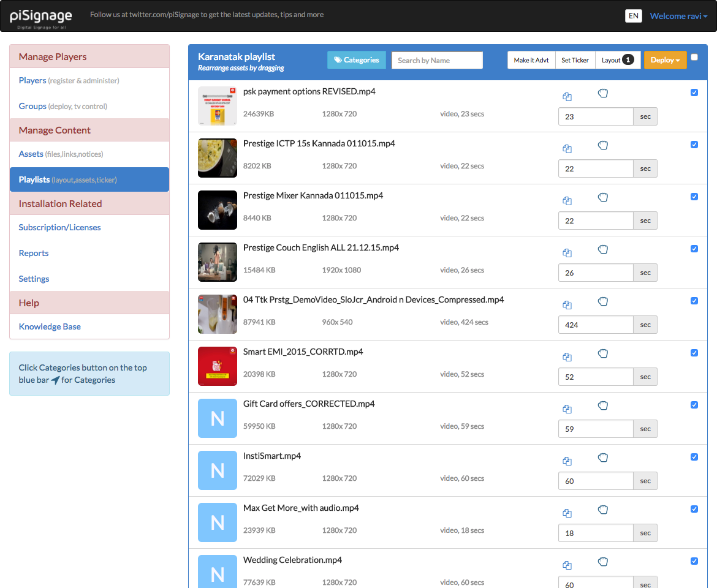Uncheck the 04 Ttk Prstg_DemoVideo checkbox
The image size is (717, 588).
tap(694, 301)
